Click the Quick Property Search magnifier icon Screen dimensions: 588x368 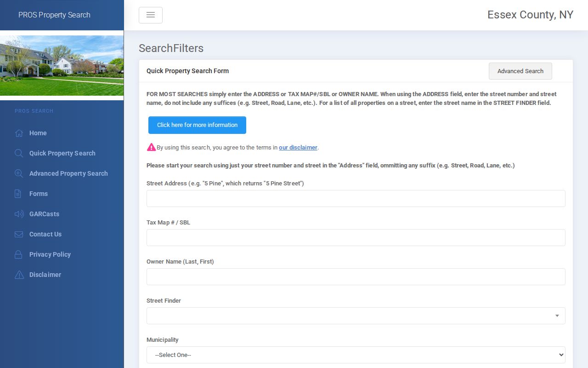tap(19, 153)
